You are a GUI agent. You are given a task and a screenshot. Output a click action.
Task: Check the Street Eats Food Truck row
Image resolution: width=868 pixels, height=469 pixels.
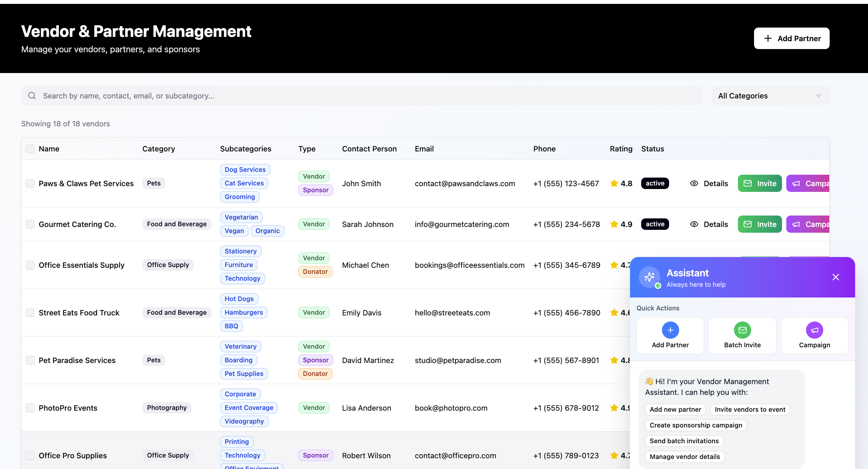(x=30, y=313)
